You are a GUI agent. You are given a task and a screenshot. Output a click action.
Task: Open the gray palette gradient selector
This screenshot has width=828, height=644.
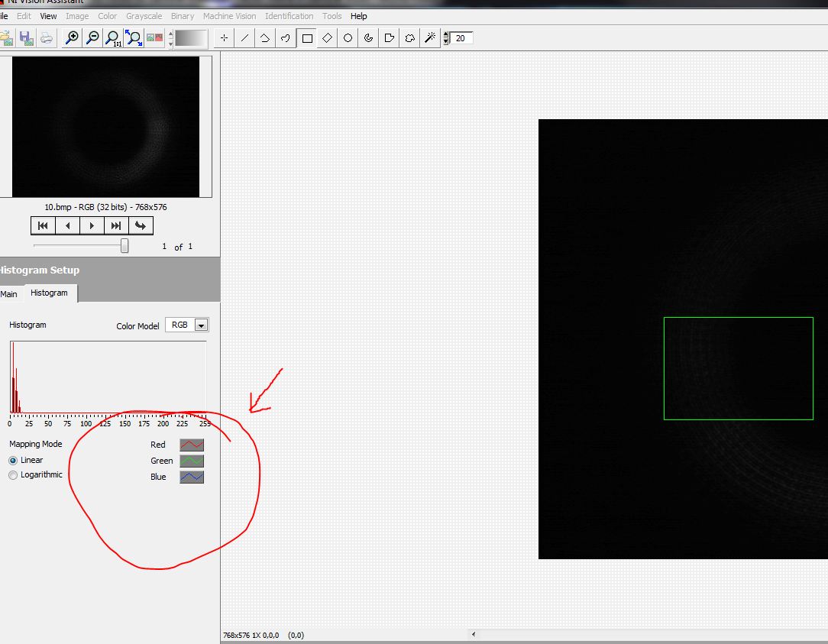pos(191,38)
